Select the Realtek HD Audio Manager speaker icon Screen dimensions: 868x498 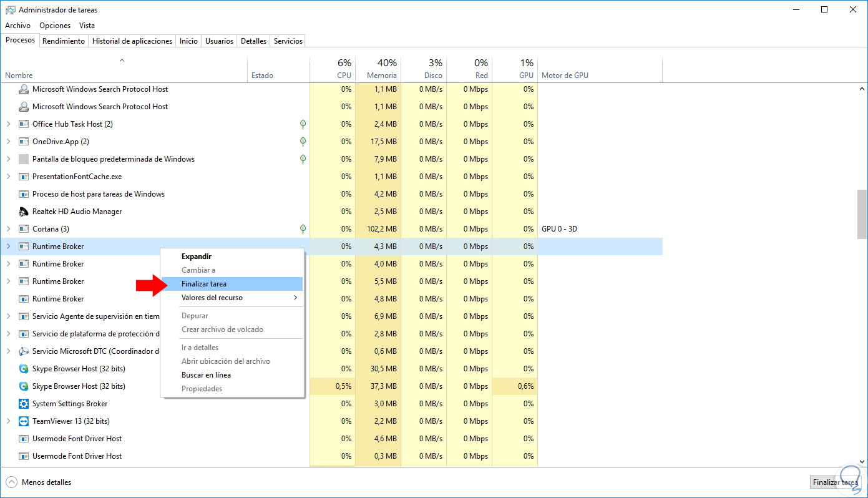click(x=24, y=212)
